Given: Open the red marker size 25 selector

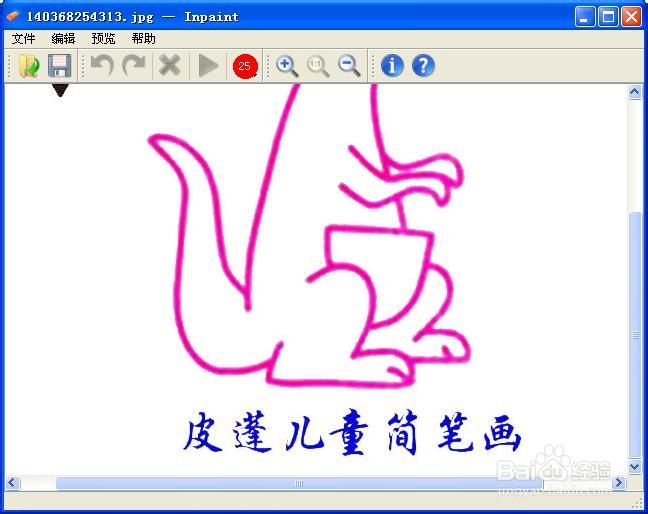Looking at the screenshot, I should tap(245, 66).
